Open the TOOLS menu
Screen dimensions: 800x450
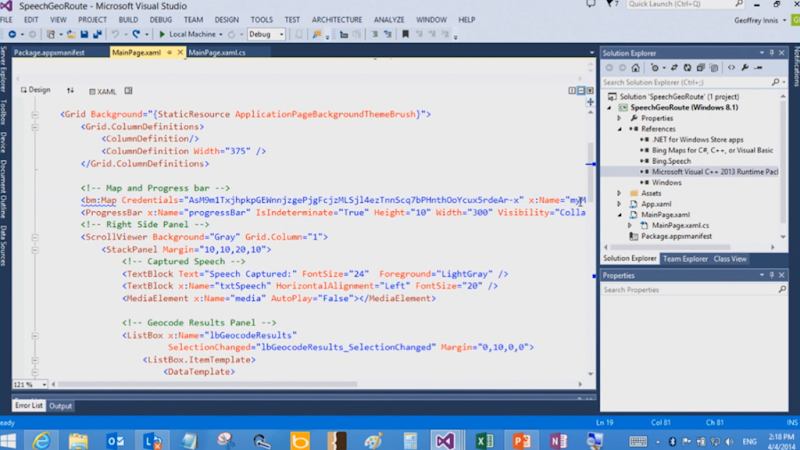[x=261, y=20]
